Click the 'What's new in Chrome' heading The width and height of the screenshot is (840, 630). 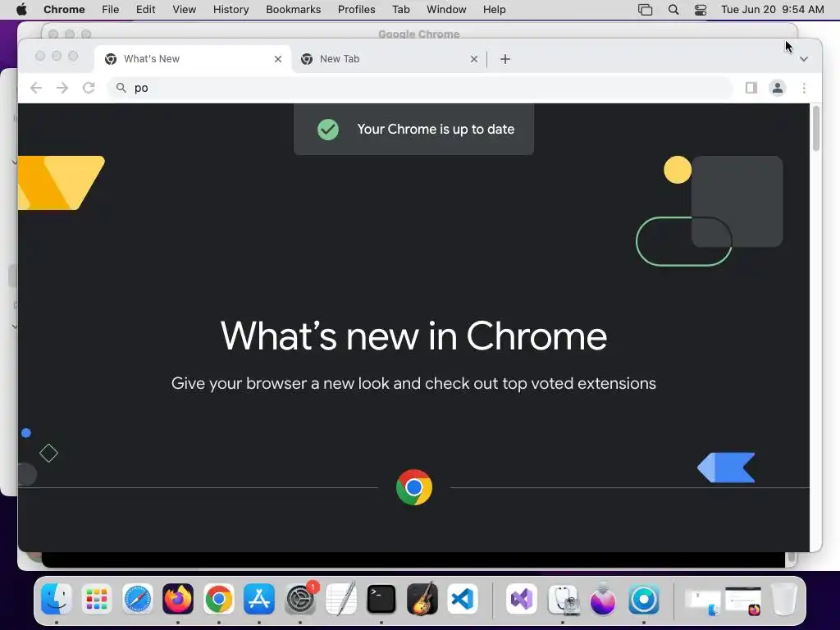(413, 336)
